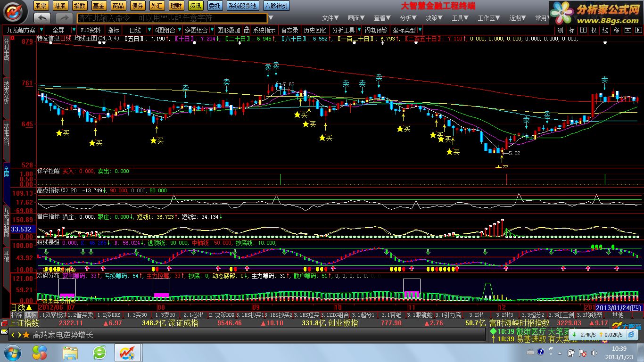Click the 股票 button
Viewport: 644px width, 362px height.
click(x=41, y=6)
